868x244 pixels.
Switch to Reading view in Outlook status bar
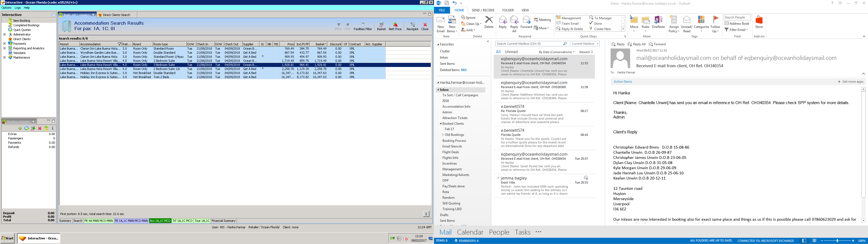click(814, 241)
